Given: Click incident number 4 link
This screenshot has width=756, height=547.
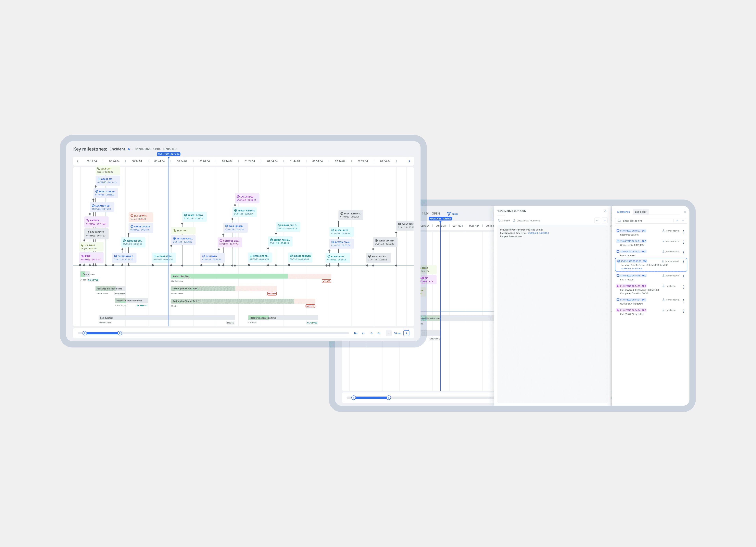Looking at the screenshot, I should [128, 149].
